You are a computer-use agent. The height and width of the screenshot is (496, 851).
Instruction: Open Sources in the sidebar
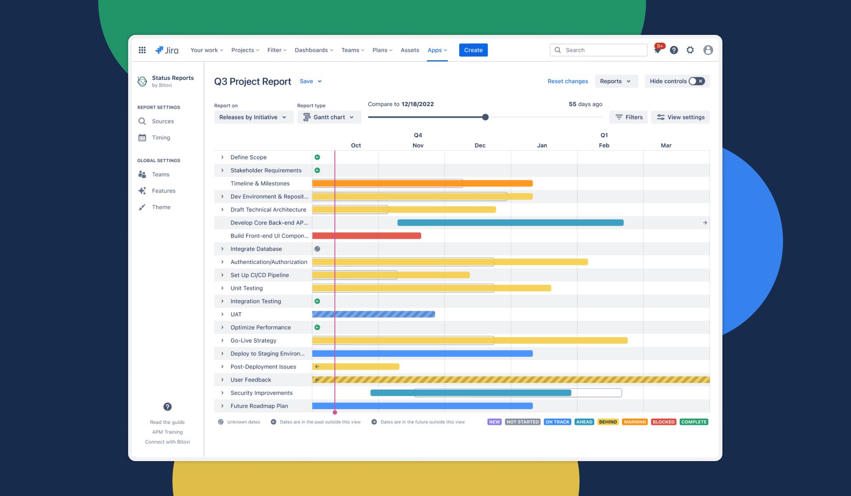[162, 121]
